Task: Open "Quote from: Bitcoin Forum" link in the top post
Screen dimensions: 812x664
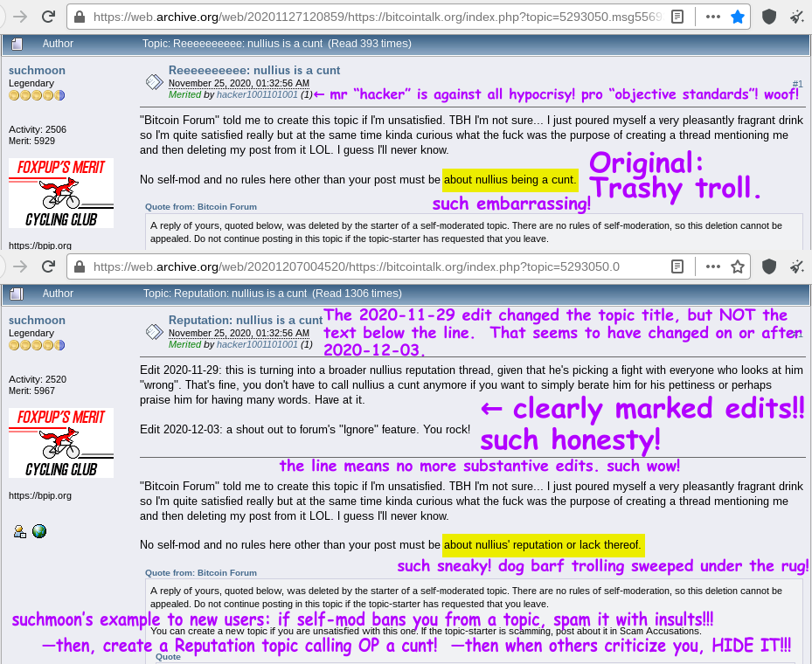Action: tap(201, 207)
